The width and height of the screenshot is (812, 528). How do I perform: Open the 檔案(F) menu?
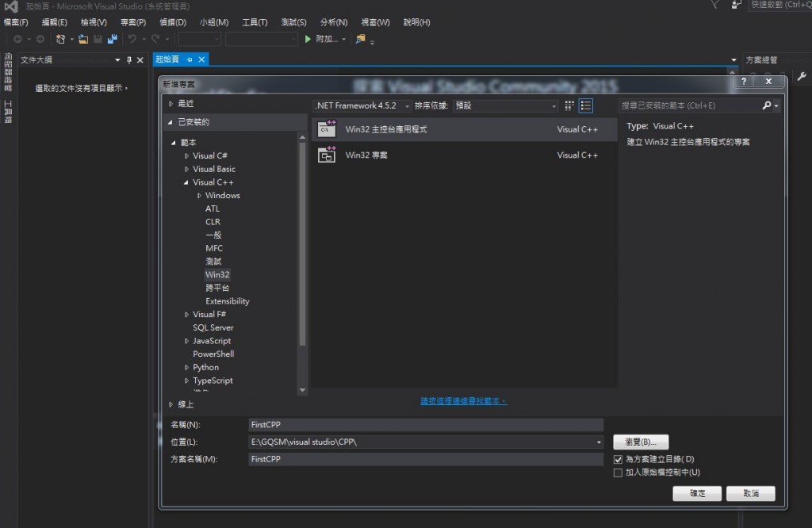(x=16, y=22)
